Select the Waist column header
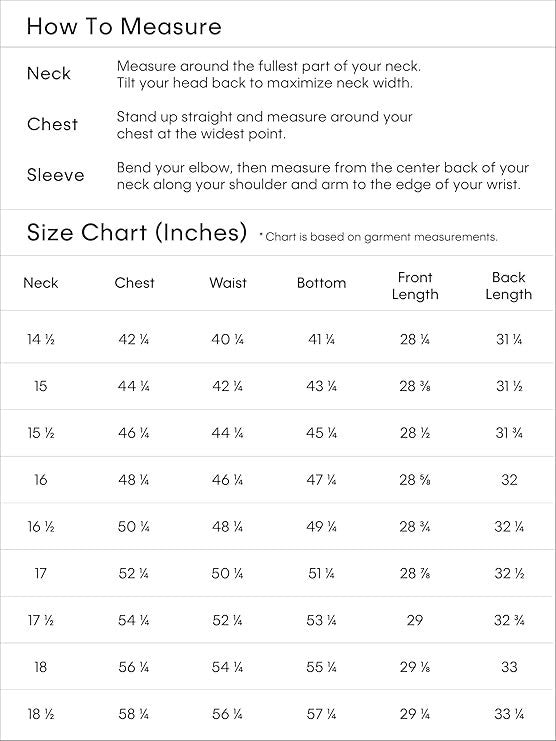556x741 pixels. tap(228, 283)
